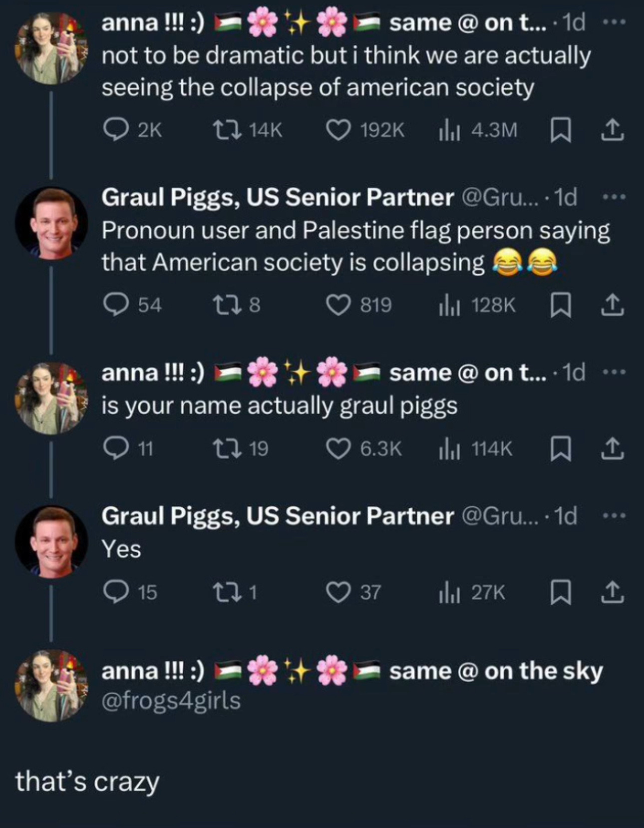This screenshot has width=644, height=828.
Task: View the 4.3M views count on the first tweet
Action: click(478, 130)
